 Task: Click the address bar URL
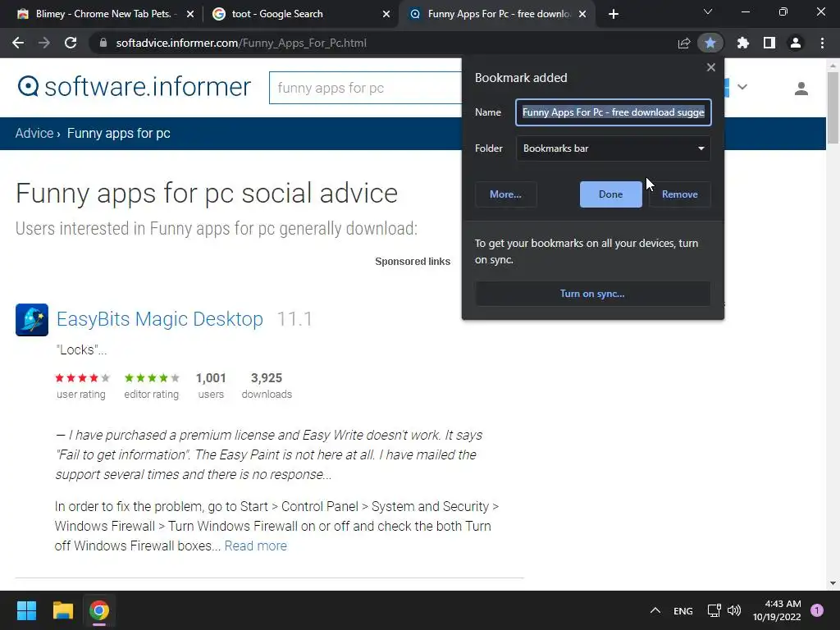tap(241, 43)
